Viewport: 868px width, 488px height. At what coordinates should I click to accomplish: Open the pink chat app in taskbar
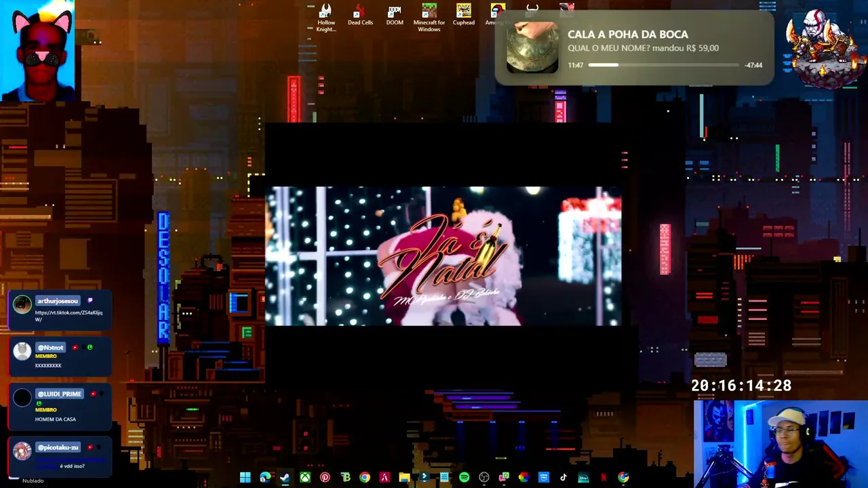coord(504,478)
